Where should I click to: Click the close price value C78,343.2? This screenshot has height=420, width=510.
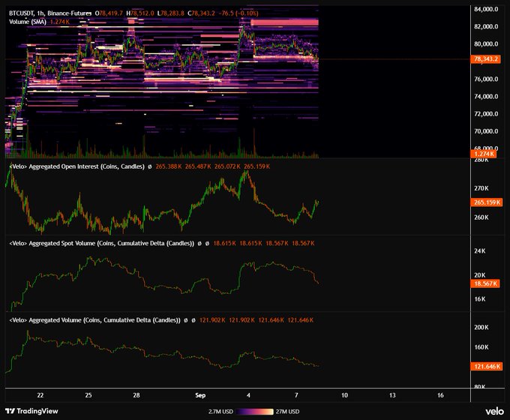tap(201, 13)
